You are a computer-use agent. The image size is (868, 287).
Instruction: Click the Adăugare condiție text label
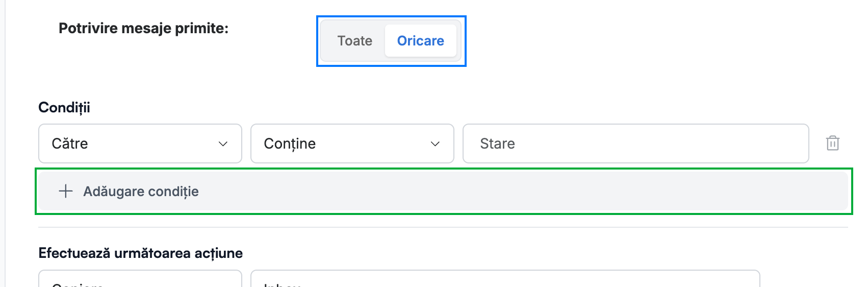141,192
